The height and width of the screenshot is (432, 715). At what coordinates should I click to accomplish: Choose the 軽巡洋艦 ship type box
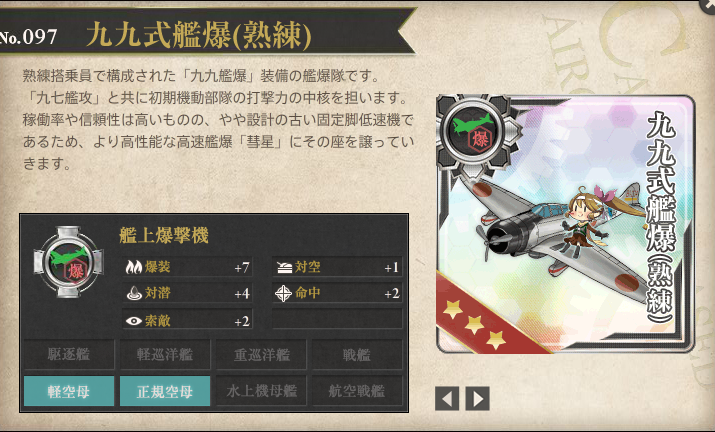pos(165,354)
